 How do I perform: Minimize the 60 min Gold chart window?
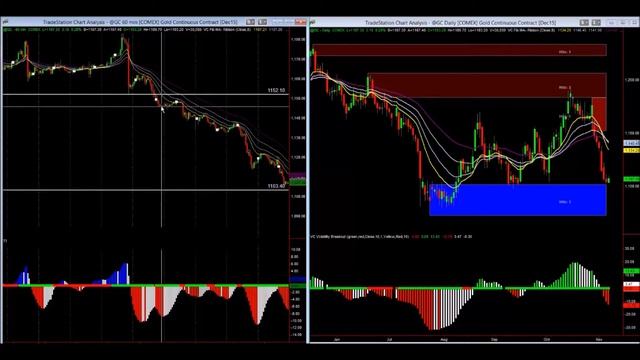277,22
